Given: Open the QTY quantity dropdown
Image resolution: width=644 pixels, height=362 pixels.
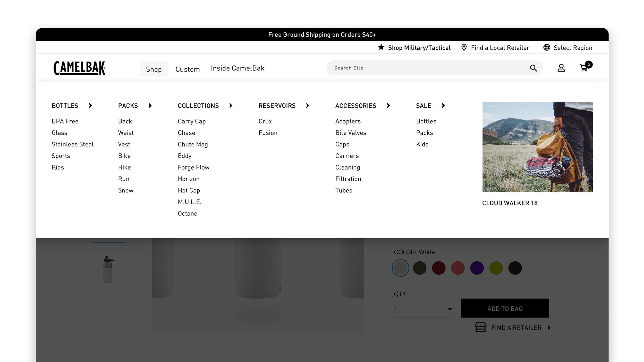Looking at the screenshot, I should pyautogui.click(x=423, y=309).
